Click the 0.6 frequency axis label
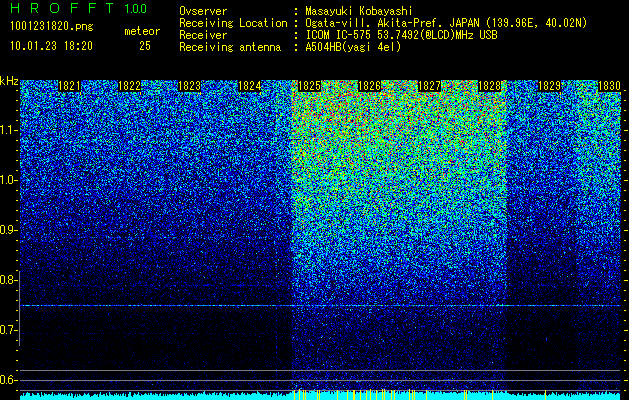The height and width of the screenshot is (400, 629). (x=8, y=380)
